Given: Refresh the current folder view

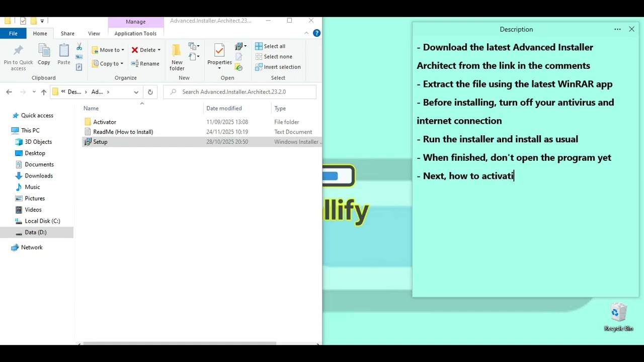Looking at the screenshot, I should click(x=150, y=92).
